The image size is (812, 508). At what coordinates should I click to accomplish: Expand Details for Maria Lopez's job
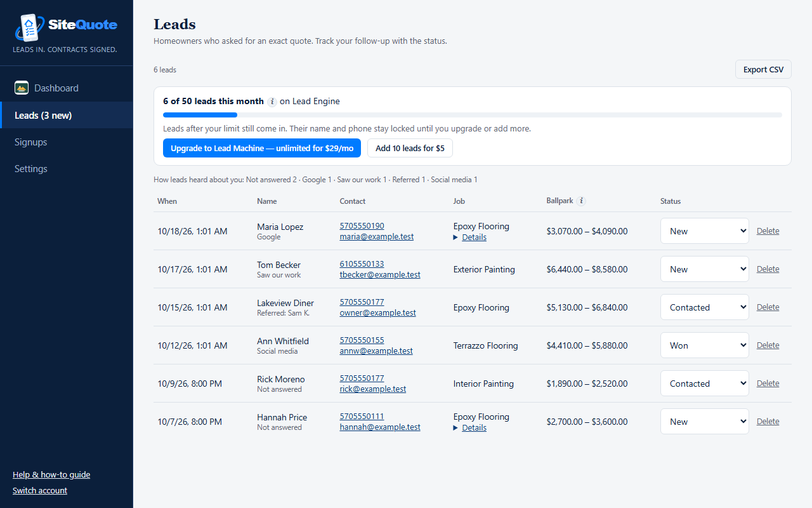(470, 237)
